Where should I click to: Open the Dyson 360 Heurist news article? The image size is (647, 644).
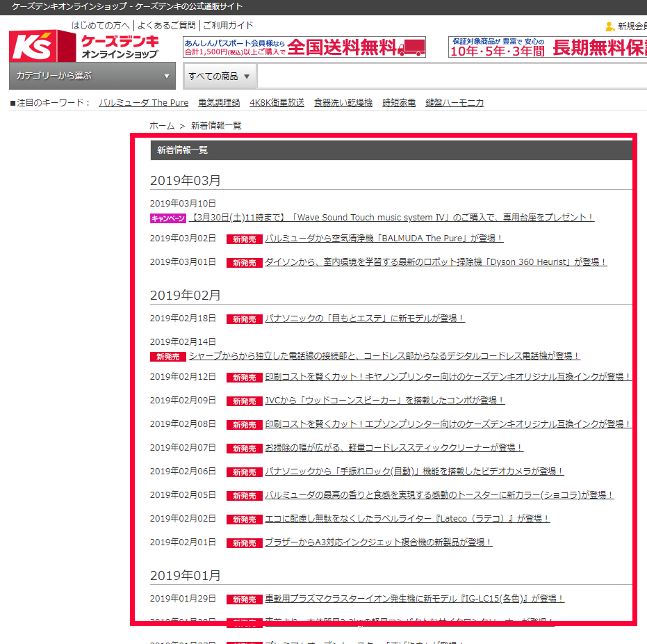pyautogui.click(x=436, y=262)
